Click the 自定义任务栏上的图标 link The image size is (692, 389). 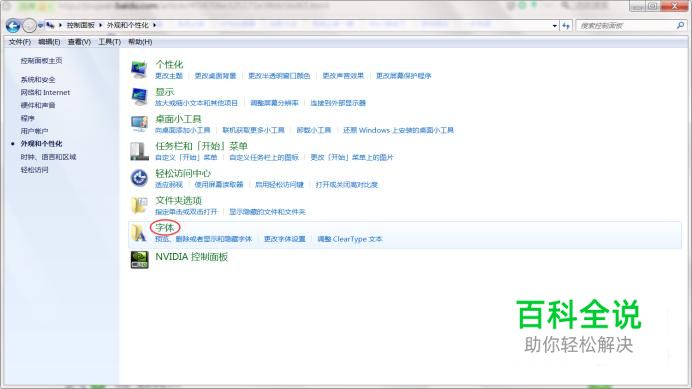[264, 157]
